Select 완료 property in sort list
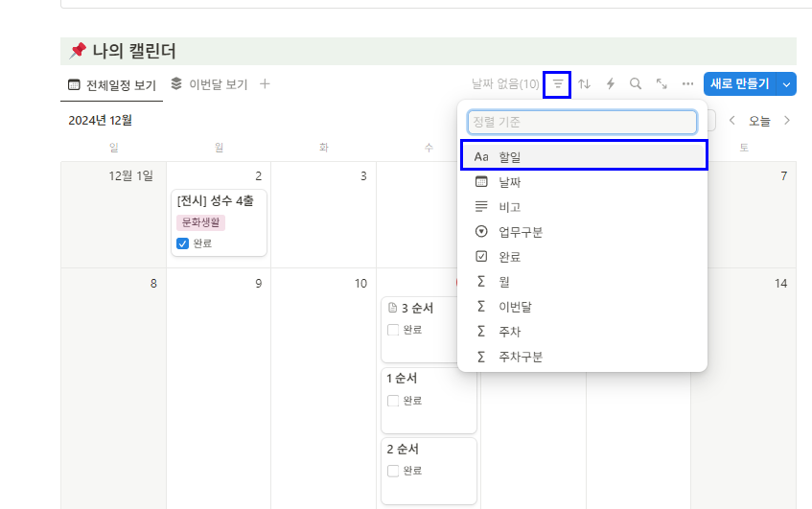This screenshot has width=812, height=509. pyautogui.click(x=583, y=256)
